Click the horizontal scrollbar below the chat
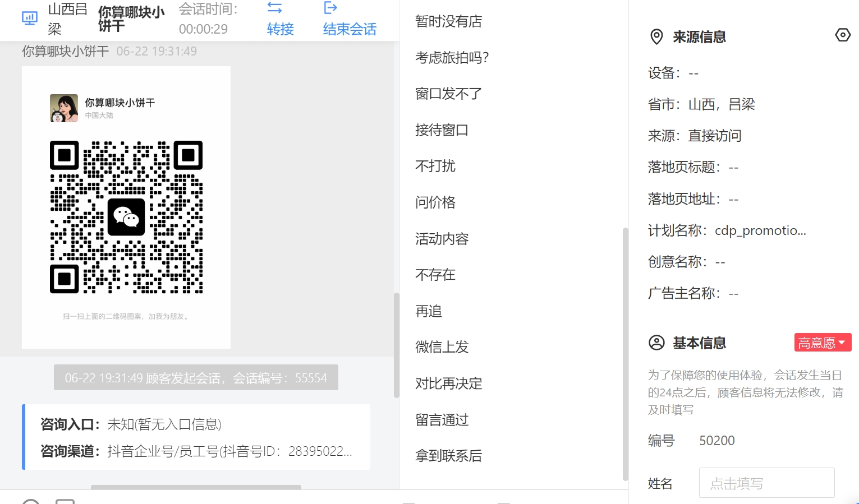 pos(196,487)
